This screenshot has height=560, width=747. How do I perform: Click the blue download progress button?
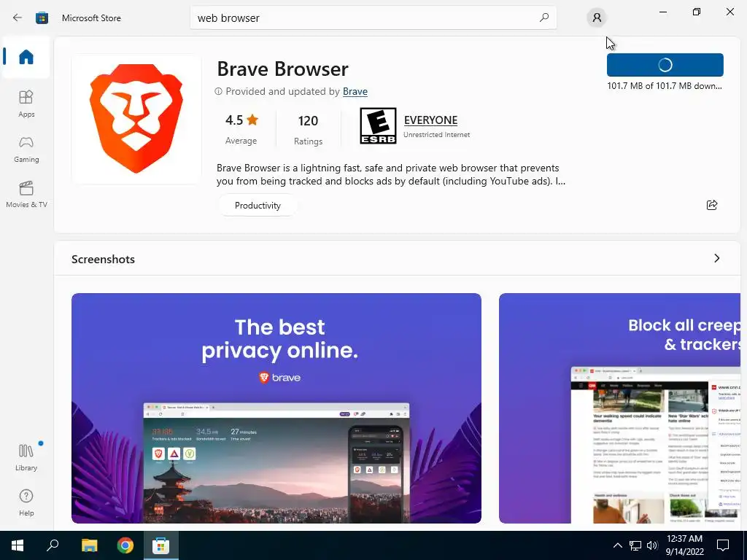pos(665,65)
